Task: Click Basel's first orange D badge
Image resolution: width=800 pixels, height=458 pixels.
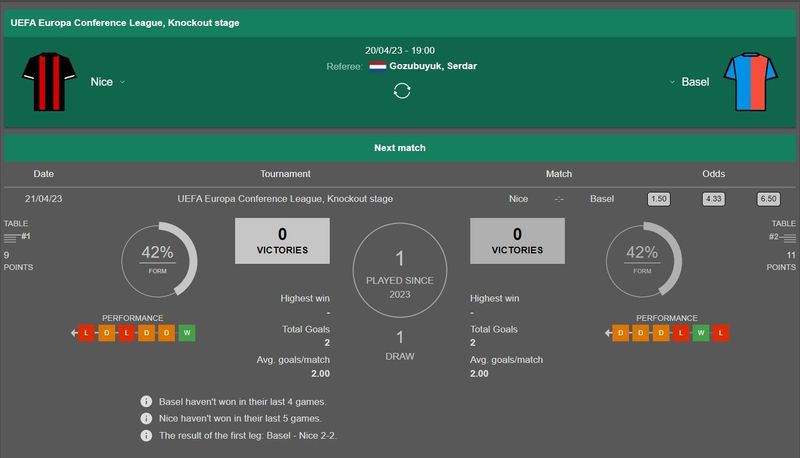Action: (620, 333)
